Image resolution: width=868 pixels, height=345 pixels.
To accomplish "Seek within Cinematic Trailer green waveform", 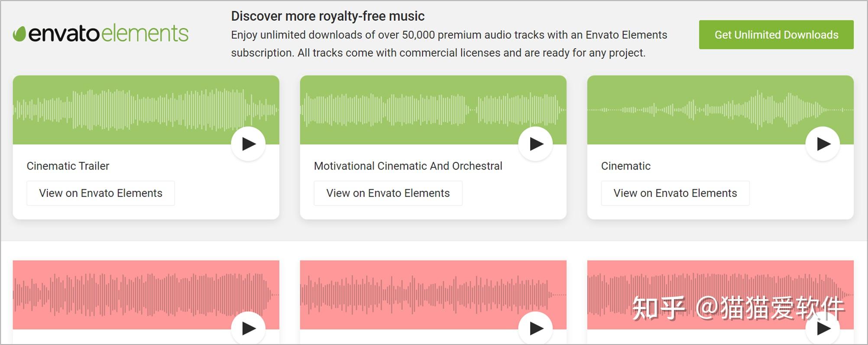I will tap(130, 110).
